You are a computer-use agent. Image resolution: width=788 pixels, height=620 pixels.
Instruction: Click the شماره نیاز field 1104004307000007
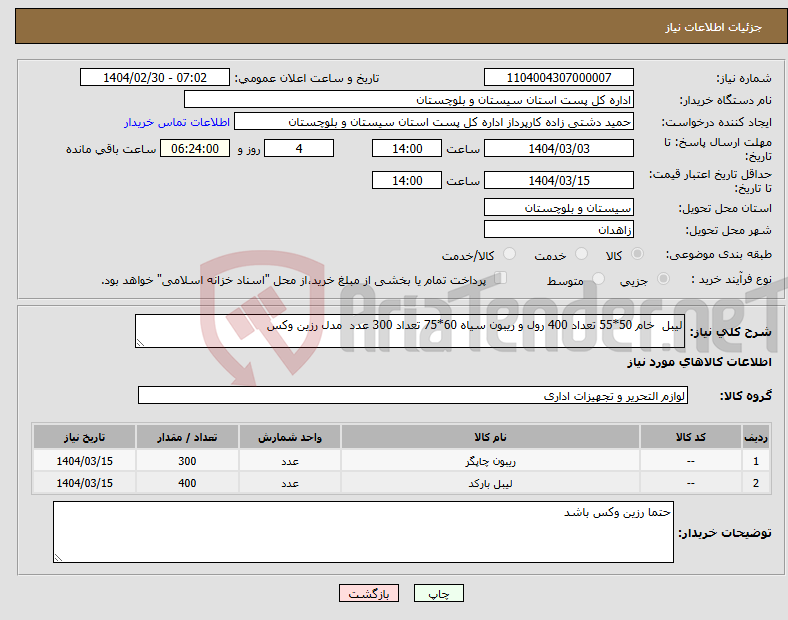coord(559,77)
